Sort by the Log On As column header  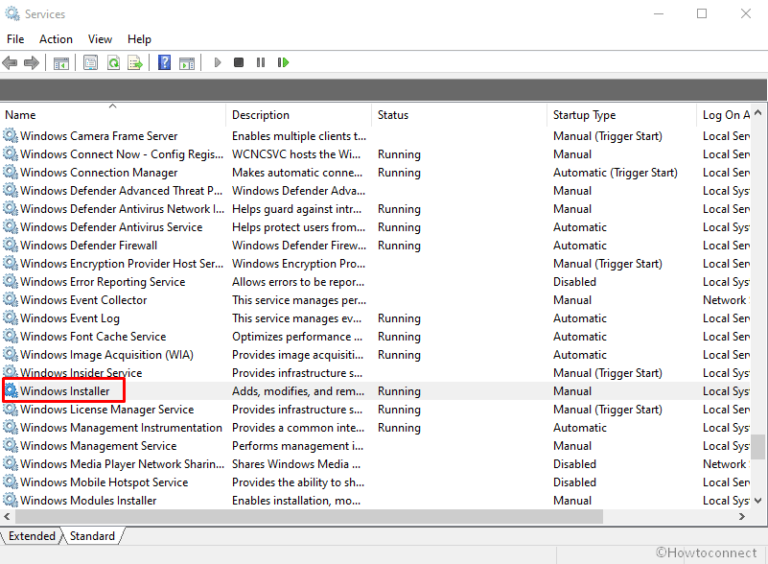click(x=724, y=115)
